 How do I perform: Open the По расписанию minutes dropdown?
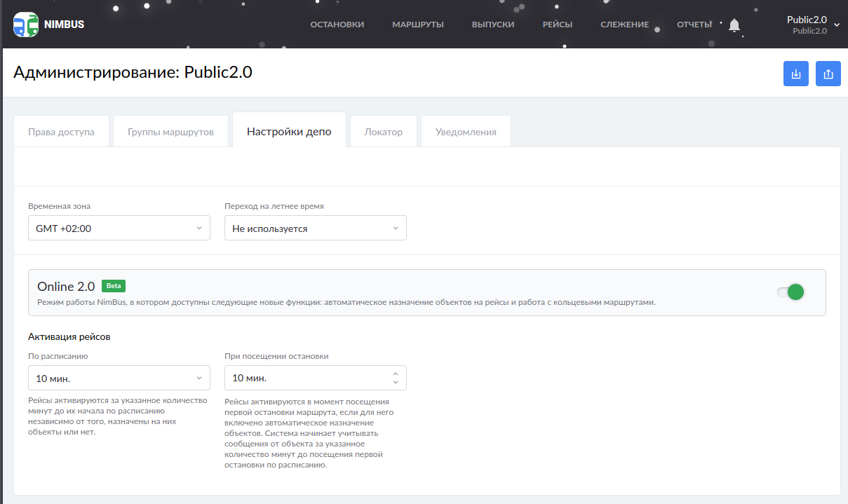[x=119, y=378]
